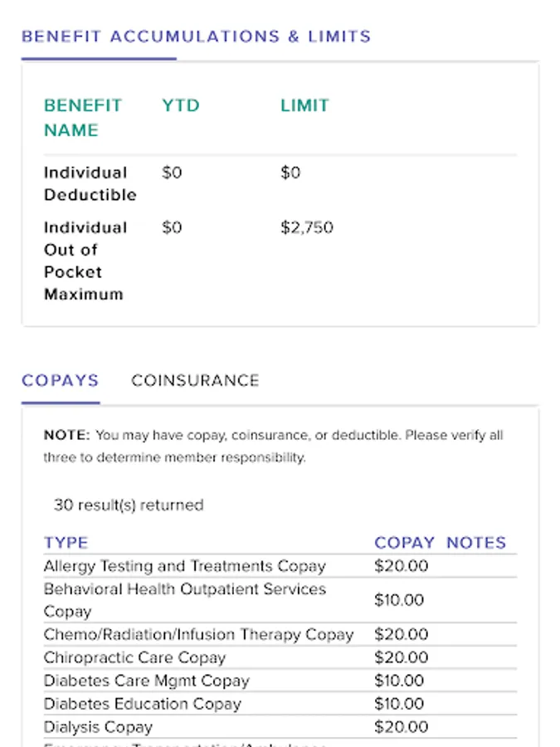This screenshot has width=560, height=747.
Task: Sort by the TYPE column header
Action: click(66, 543)
